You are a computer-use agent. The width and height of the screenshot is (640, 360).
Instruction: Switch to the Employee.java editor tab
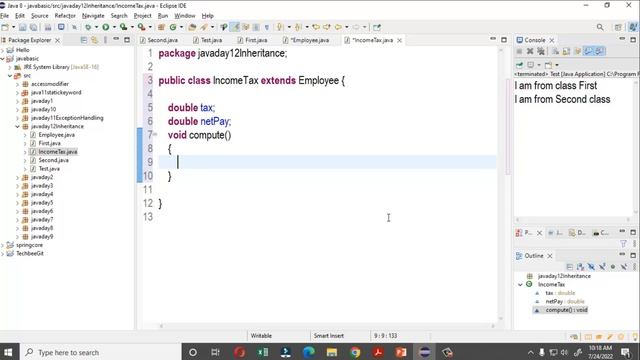[x=306, y=40]
